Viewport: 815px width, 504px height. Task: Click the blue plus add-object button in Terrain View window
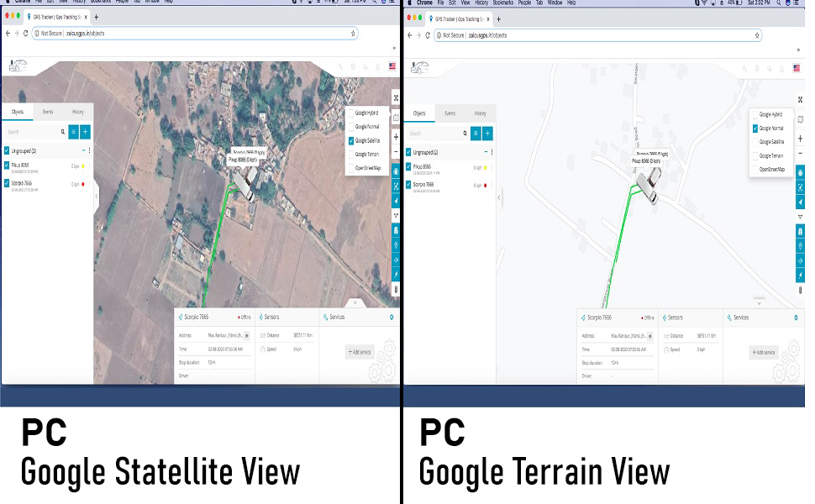point(487,134)
